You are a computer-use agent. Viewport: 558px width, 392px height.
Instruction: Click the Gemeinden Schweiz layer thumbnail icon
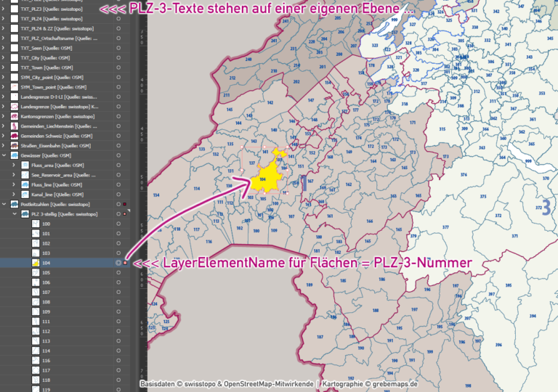pos(15,136)
